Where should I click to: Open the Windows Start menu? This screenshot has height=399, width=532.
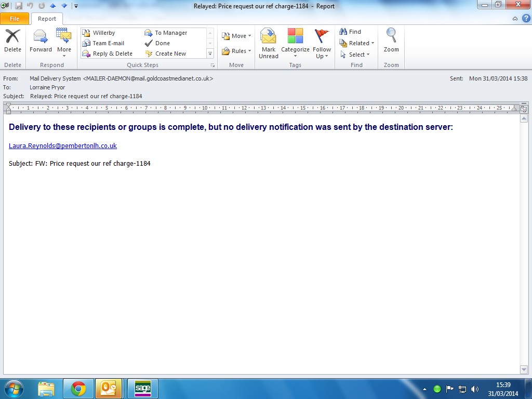click(14, 389)
